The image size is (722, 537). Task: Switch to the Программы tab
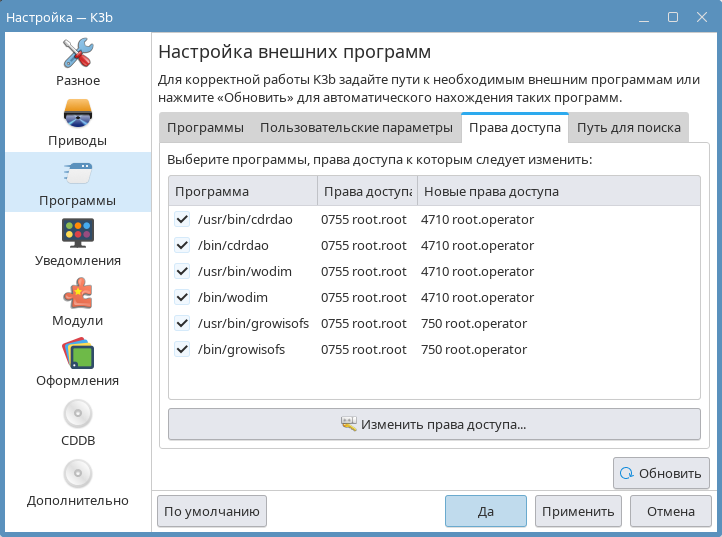[x=205, y=128]
